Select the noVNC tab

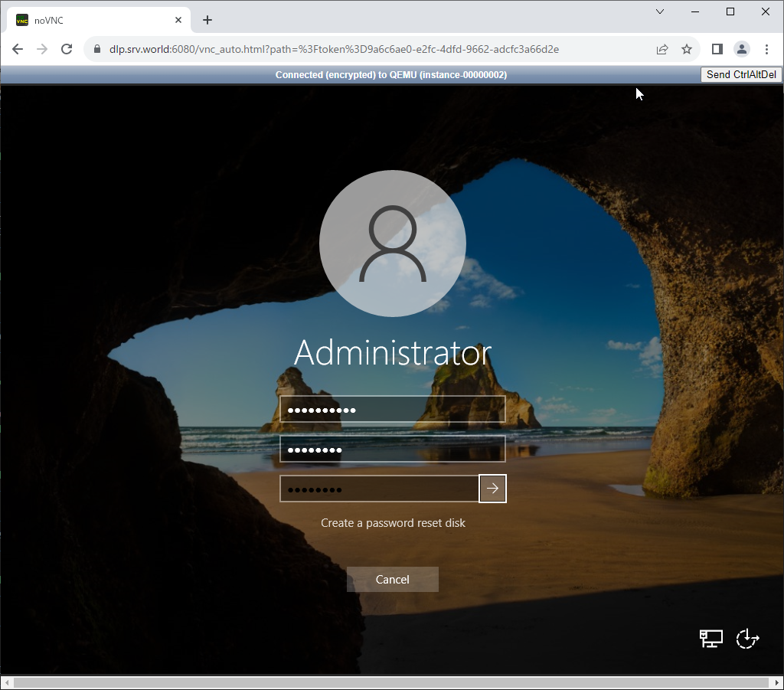tap(92, 21)
